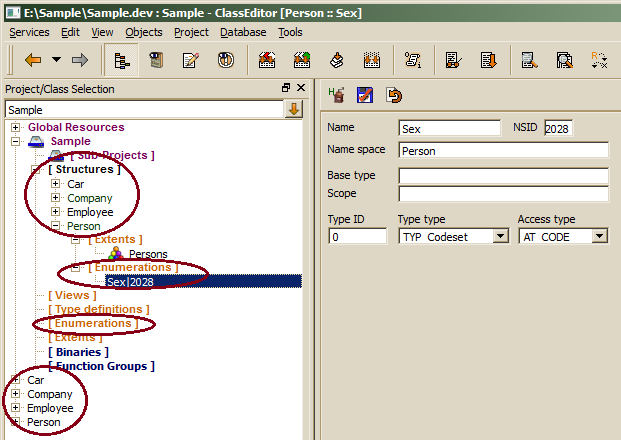Open the Database menu
Screen dimensions: 621x440
243,32
